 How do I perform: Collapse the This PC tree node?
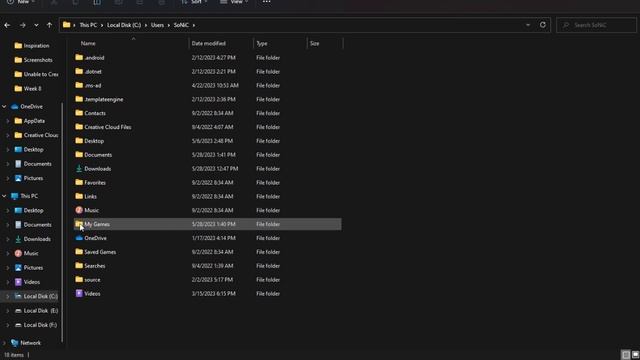coord(4,196)
